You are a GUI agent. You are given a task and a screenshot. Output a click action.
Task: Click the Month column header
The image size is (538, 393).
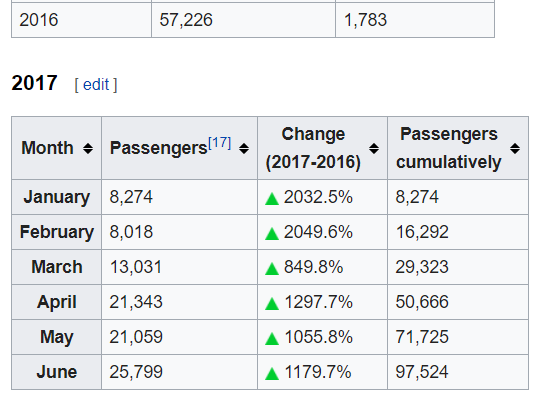57,148
